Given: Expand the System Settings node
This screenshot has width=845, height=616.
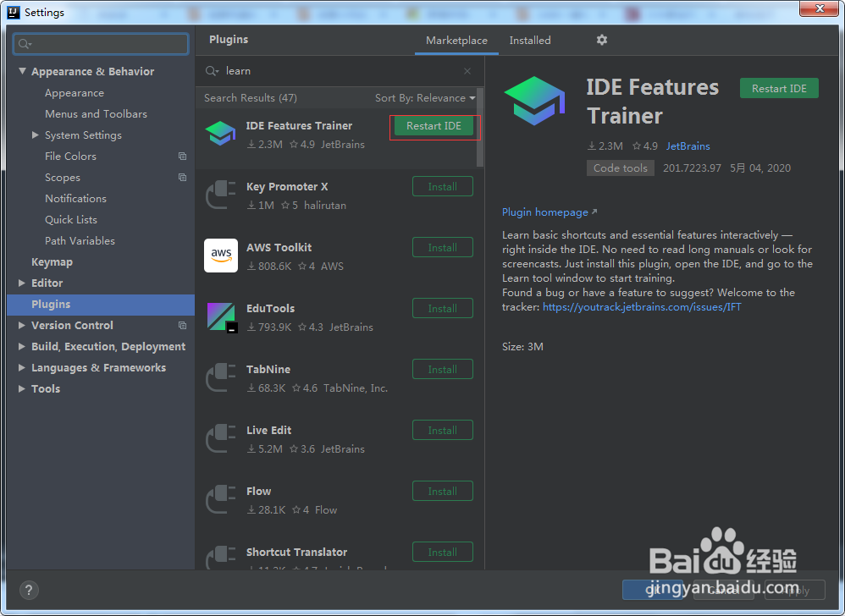Looking at the screenshot, I should [x=35, y=135].
